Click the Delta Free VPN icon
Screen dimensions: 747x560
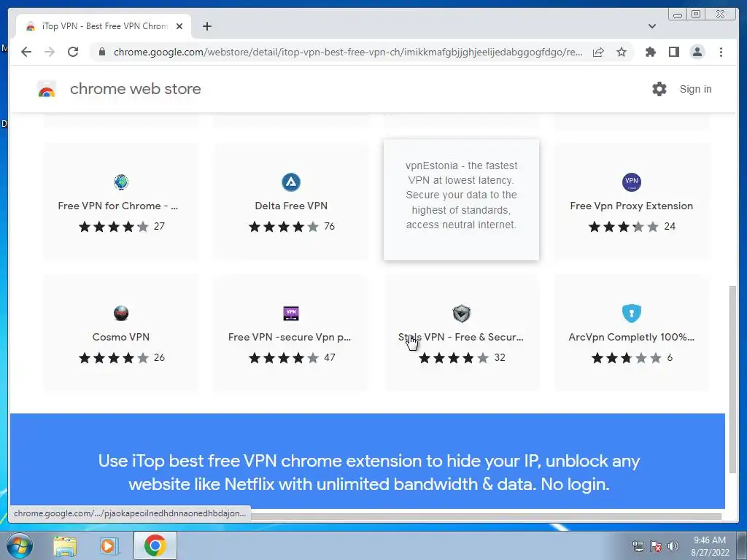(x=291, y=182)
